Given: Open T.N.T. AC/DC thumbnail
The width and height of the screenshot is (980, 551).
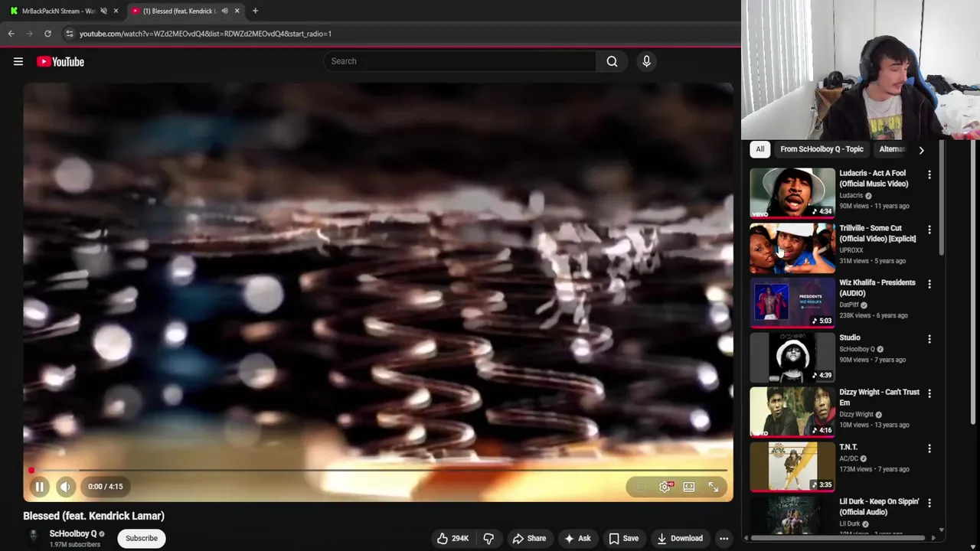Looking at the screenshot, I should 792,466.
